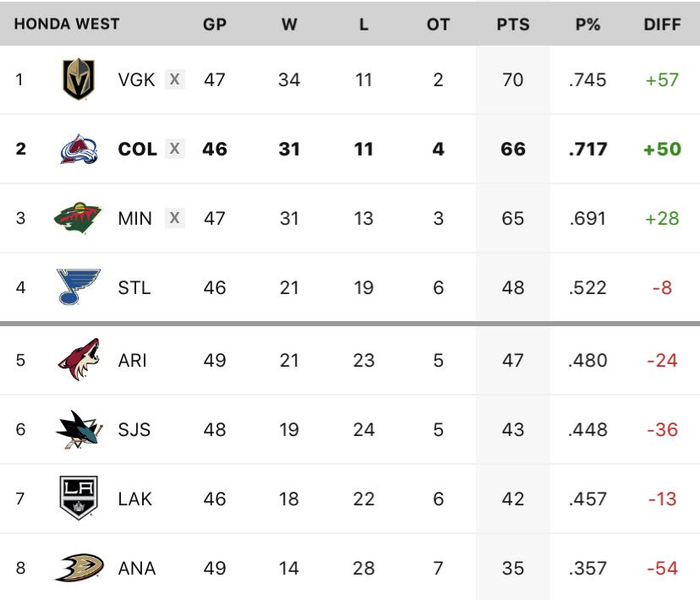Open the ARI team link
This screenshot has height=600, width=700.
click(132, 360)
